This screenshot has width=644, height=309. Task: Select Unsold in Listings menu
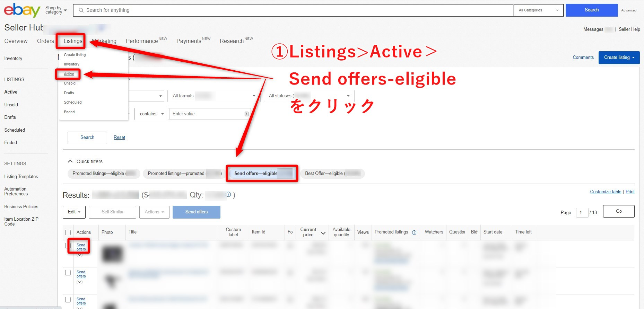pos(69,83)
